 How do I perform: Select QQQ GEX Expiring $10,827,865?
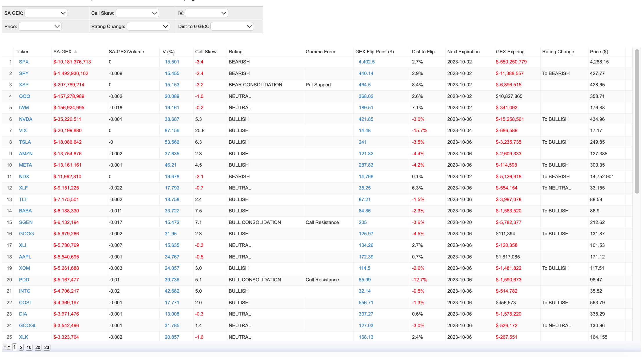509,96
